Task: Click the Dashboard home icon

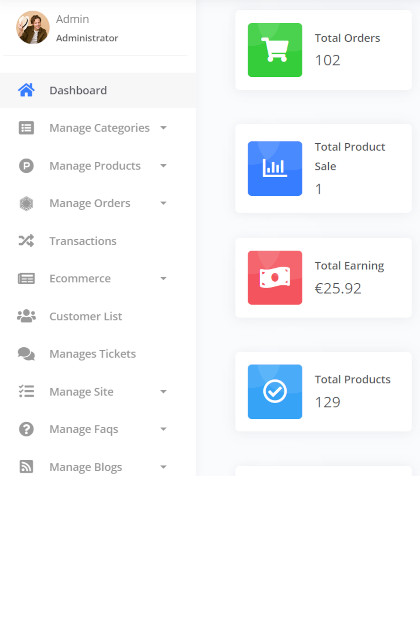Action: [26, 90]
